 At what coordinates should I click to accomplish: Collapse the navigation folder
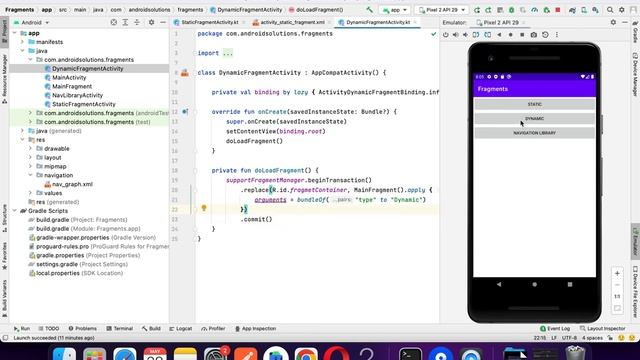[30, 175]
